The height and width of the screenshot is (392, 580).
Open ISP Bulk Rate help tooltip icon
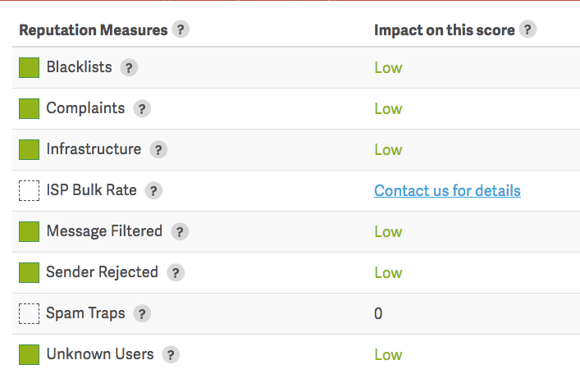tap(153, 191)
